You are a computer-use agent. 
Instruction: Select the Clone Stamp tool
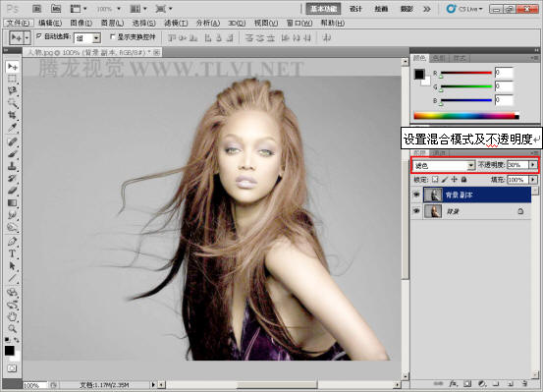[x=13, y=166]
